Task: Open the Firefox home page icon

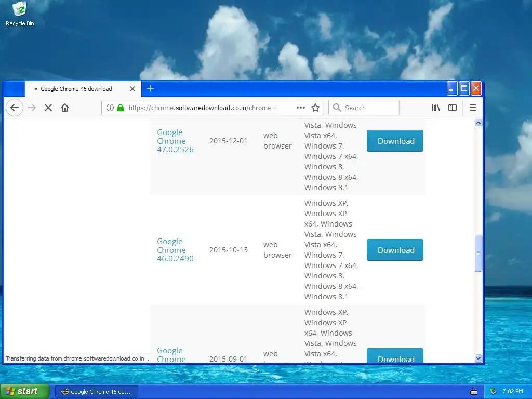Action: pyautogui.click(x=65, y=108)
